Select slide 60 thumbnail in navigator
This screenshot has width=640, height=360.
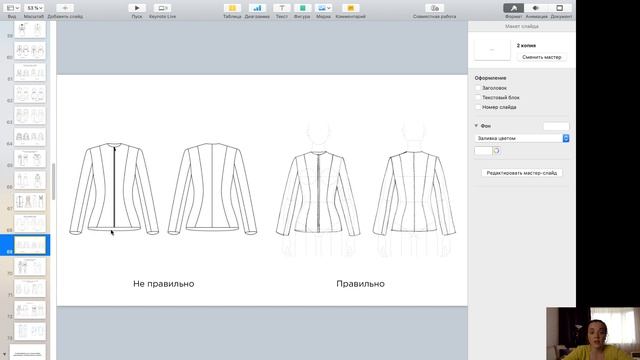tap(30, 51)
